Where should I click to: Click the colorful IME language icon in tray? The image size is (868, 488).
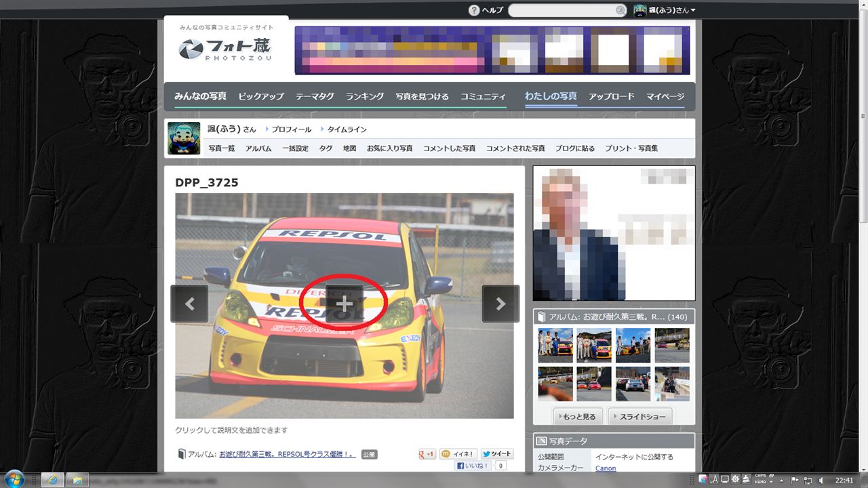point(703,479)
